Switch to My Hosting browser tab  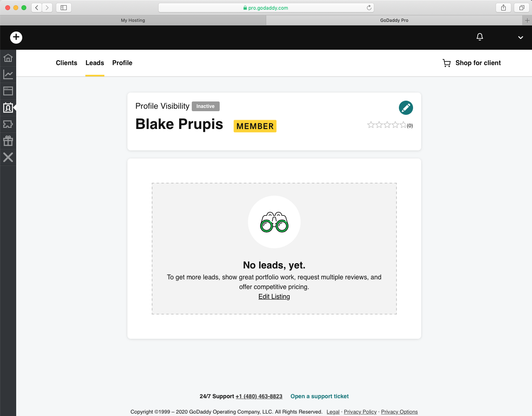click(133, 20)
